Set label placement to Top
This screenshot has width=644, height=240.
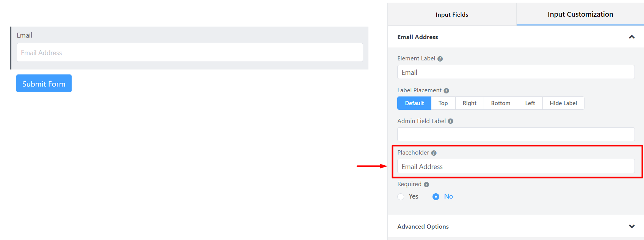(x=443, y=103)
